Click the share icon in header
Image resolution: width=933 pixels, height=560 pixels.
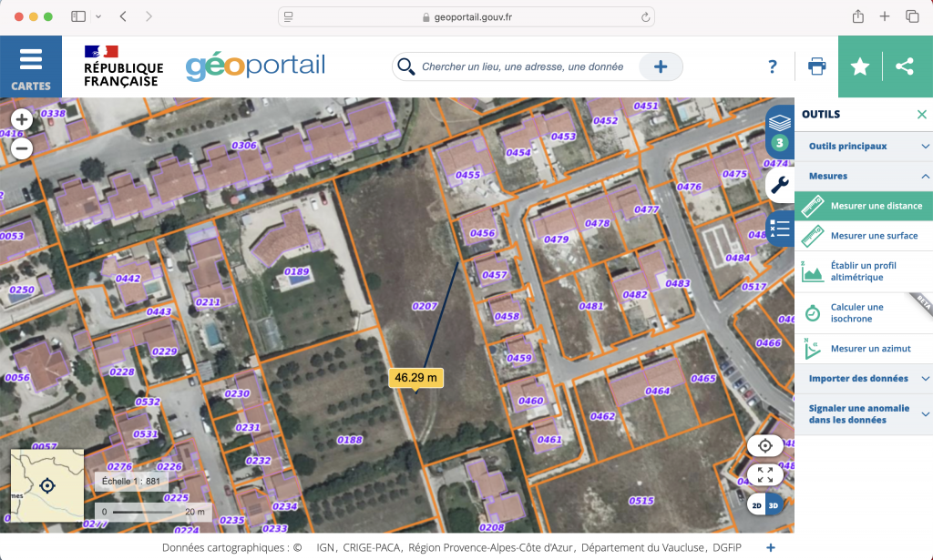pyautogui.click(x=904, y=66)
